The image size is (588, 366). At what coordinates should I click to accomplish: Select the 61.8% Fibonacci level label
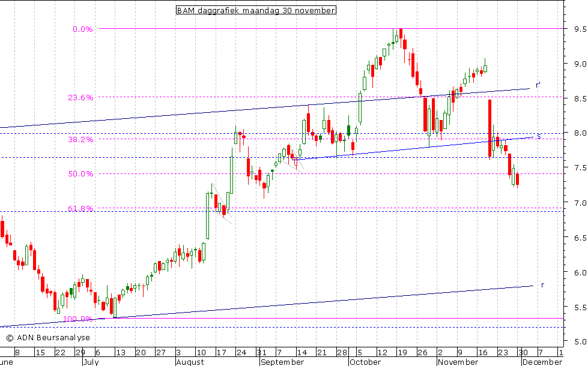[x=80, y=209]
